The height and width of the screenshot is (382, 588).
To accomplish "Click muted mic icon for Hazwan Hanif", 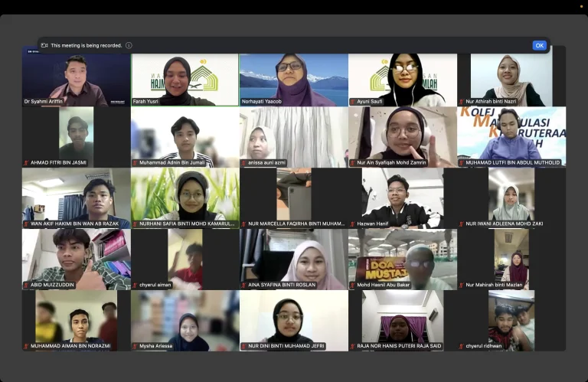I will [353, 224].
